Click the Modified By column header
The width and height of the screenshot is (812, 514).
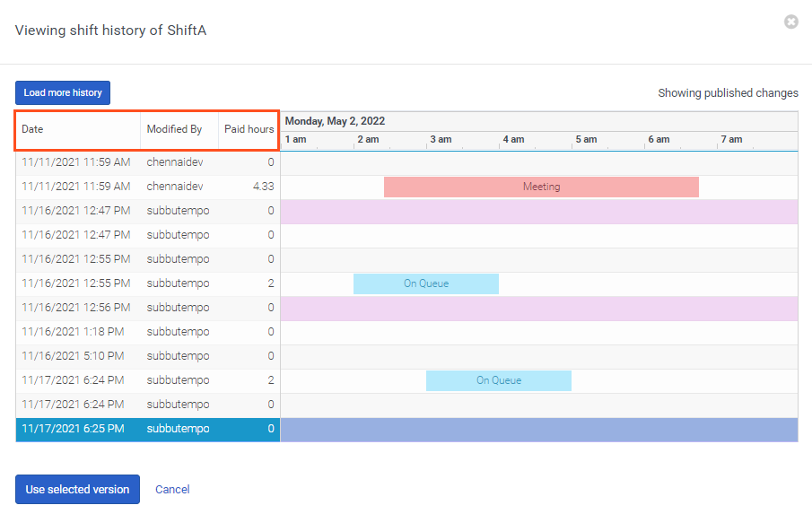pyautogui.click(x=174, y=129)
